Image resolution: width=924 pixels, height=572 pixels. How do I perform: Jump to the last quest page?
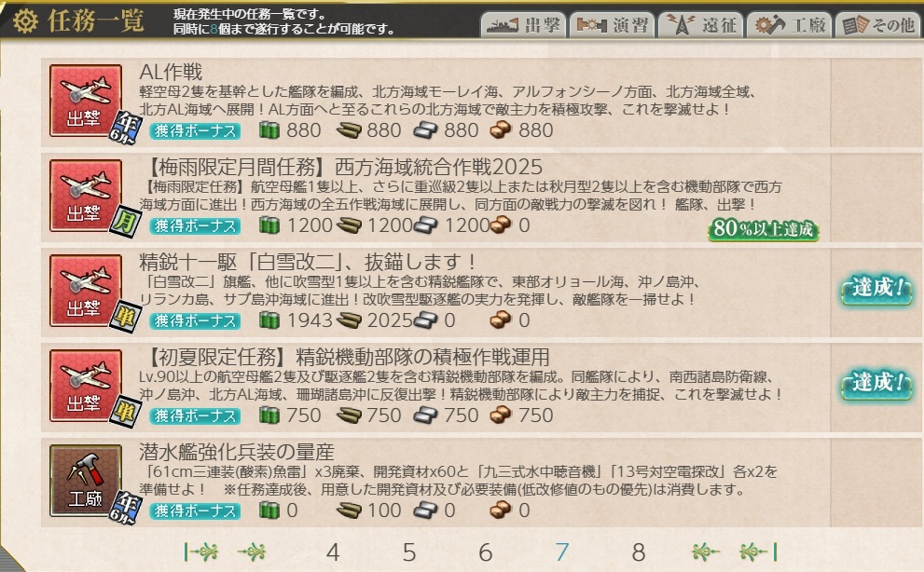point(758,552)
